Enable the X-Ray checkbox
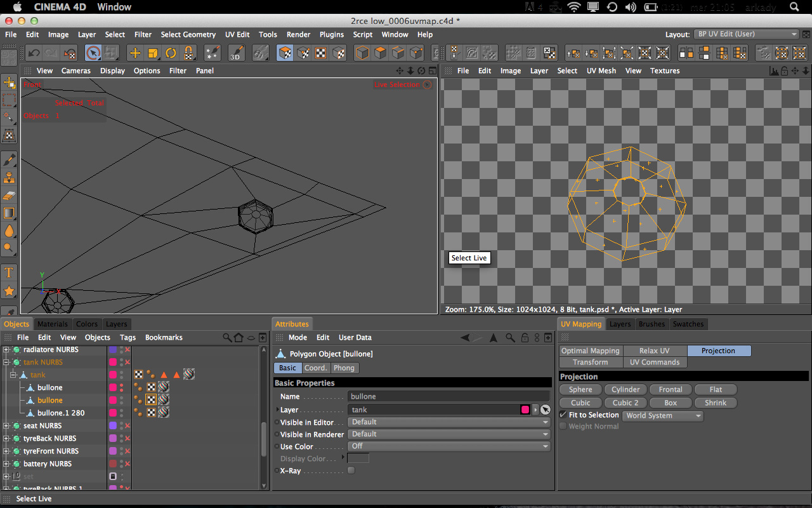This screenshot has width=812, height=508. point(351,471)
